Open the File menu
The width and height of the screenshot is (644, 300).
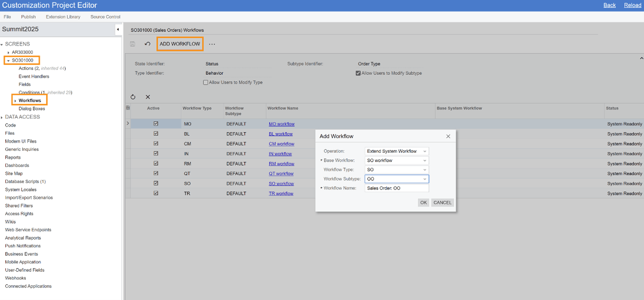tap(7, 17)
